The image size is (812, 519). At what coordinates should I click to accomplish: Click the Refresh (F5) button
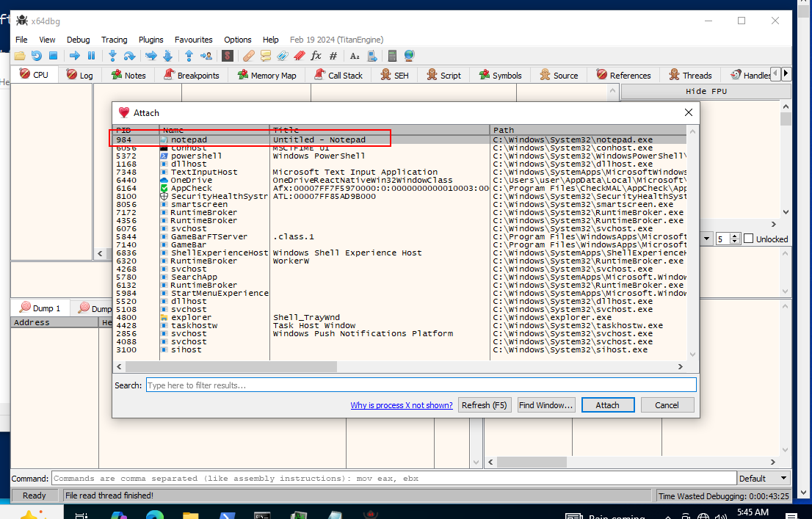point(485,405)
